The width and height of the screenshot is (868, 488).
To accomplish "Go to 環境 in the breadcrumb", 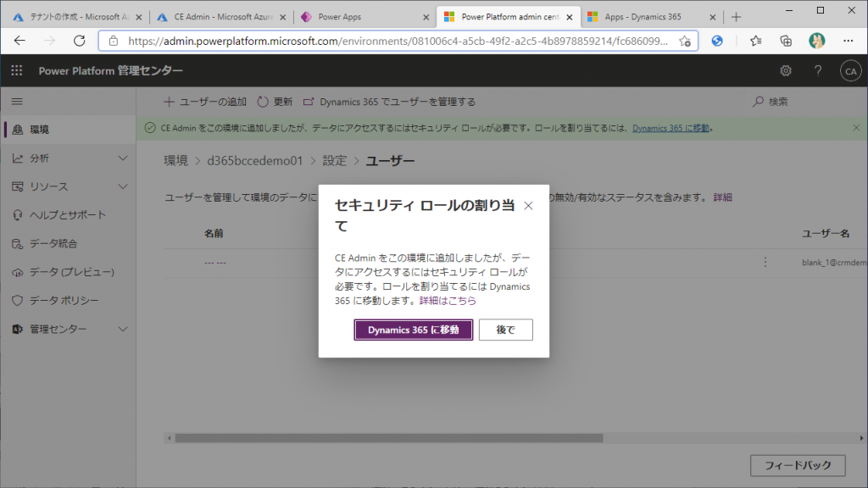I will (x=176, y=161).
